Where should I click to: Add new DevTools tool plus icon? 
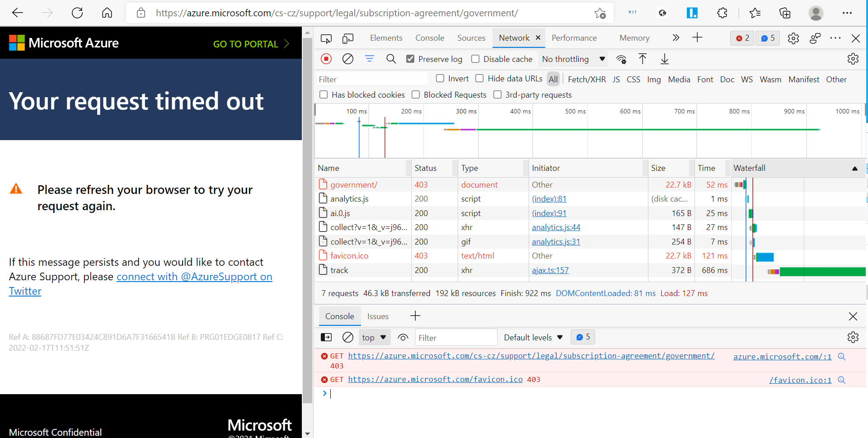click(697, 38)
